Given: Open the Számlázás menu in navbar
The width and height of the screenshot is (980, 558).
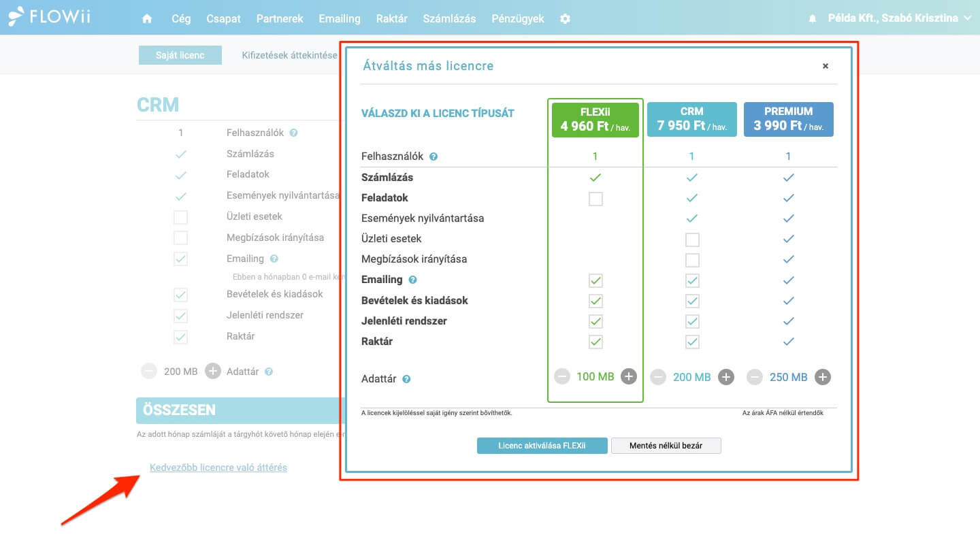Looking at the screenshot, I should click(449, 19).
